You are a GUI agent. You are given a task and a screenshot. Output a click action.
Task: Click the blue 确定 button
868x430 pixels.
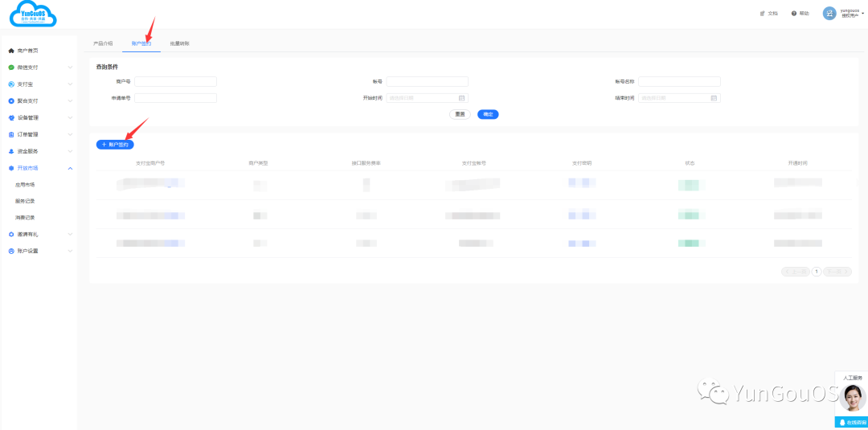pos(488,115)
